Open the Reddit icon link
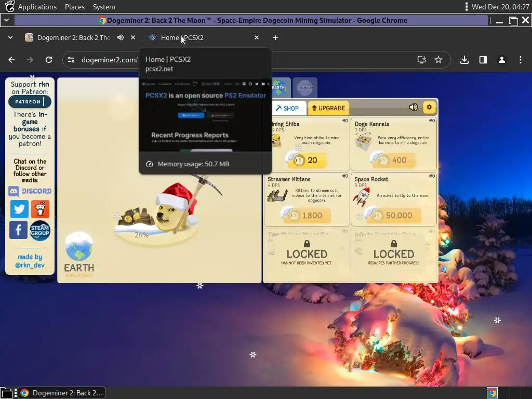532x399 pixels. point(40,209)
